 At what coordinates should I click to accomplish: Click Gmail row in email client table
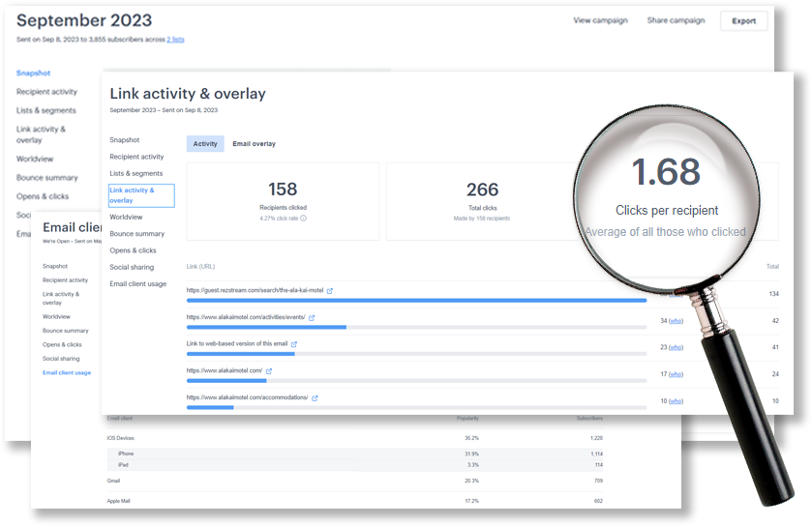tap(355, 481)
